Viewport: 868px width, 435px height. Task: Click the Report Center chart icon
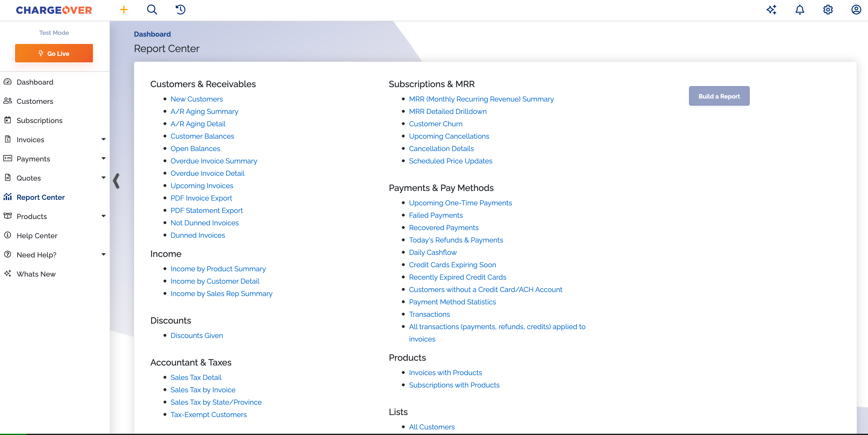tap(8, 197)
